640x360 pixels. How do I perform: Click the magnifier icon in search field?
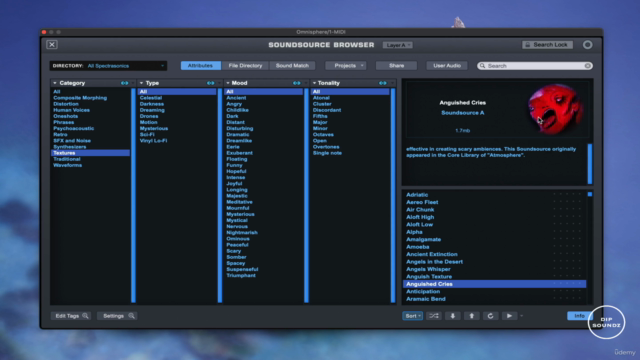(x=482, y=66)
